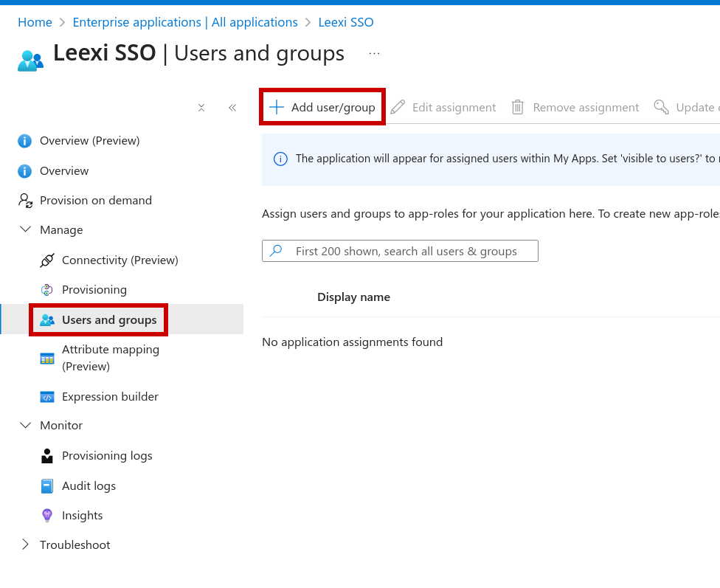
Task: Click the Users and groups people icon in sidebar
Action: 46,319
